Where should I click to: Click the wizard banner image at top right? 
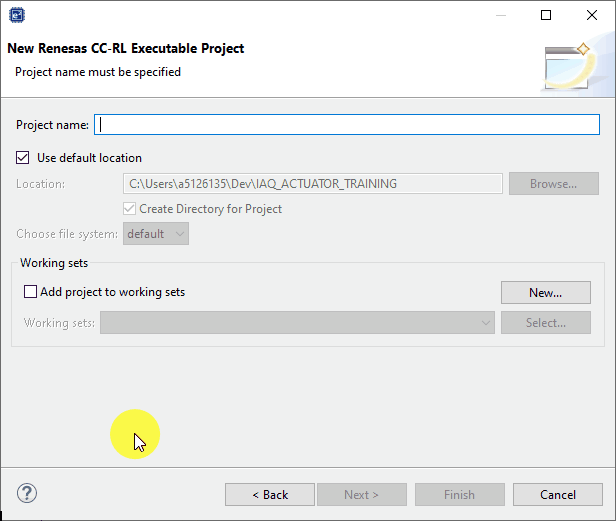click(x=571, y=66)
